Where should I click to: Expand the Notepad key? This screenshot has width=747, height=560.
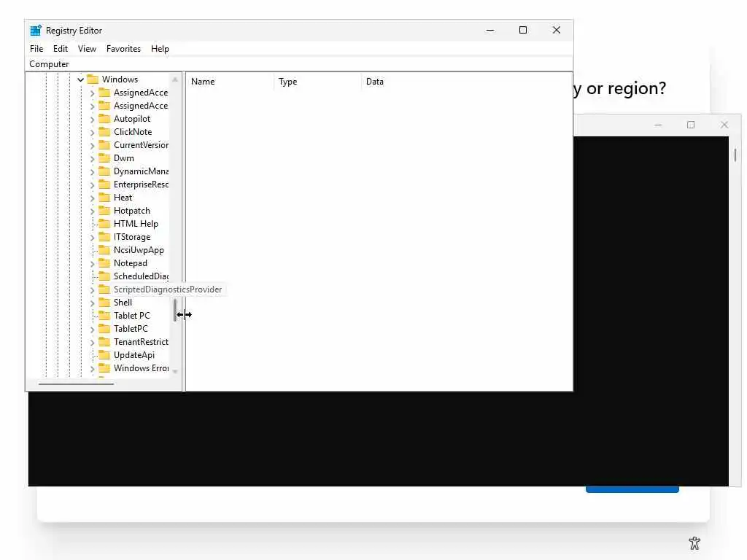point(93,263)
